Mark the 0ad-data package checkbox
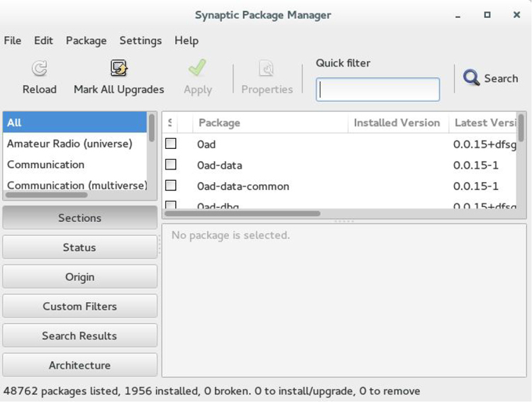Screen dimensions: 532x402 [x=171, y=164]
